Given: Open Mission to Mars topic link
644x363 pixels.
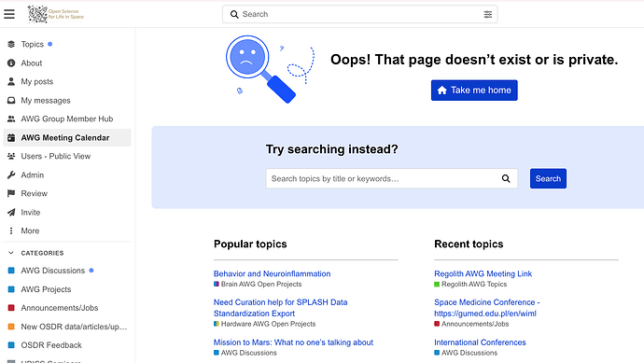Looking at the screenshot, I should point(293,342).
